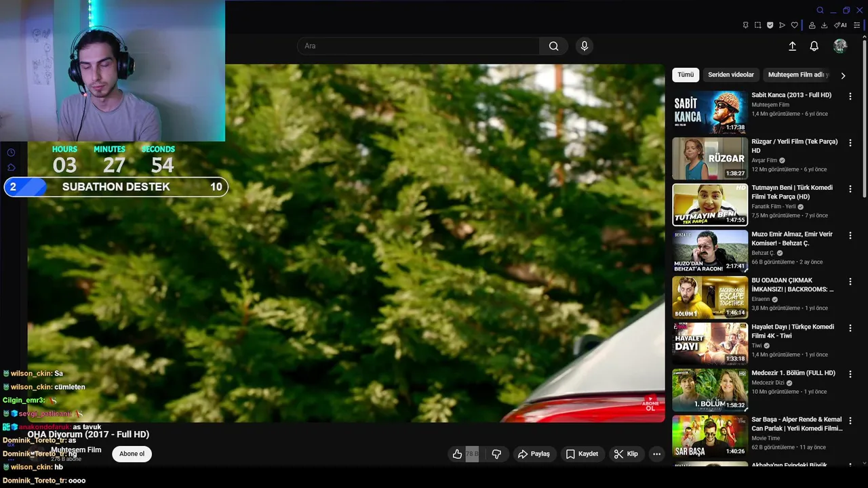Viewport: 868px width, 488px height.
Task: Open Medcezir Dizi channel link
Action: click(768, 382)
